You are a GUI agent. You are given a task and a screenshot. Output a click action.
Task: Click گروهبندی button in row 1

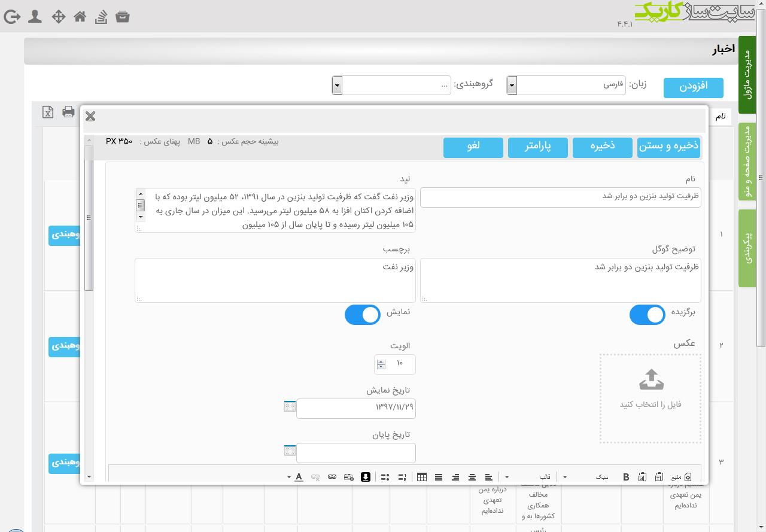pyautogui.click(x=65, y=235)
